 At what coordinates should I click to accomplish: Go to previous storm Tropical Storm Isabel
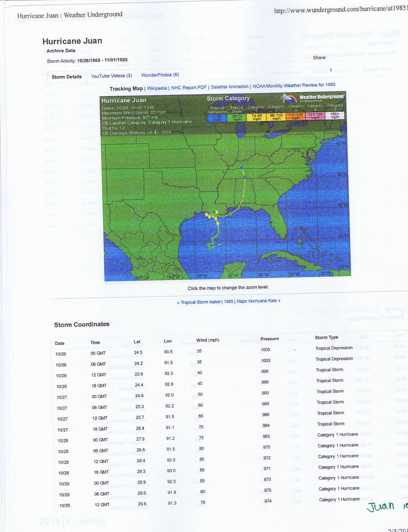pyautogui.click(x=199, y=302)
